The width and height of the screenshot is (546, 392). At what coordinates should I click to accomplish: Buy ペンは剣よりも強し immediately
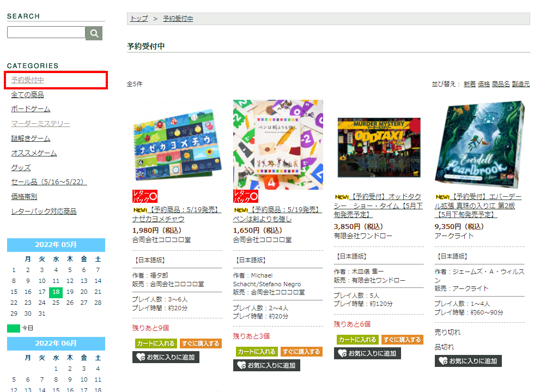[301, 352]
